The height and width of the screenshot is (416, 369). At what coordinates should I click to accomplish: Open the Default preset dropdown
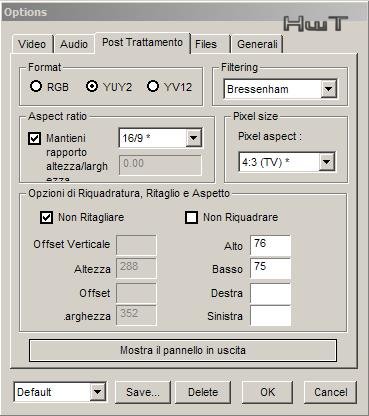60,392
